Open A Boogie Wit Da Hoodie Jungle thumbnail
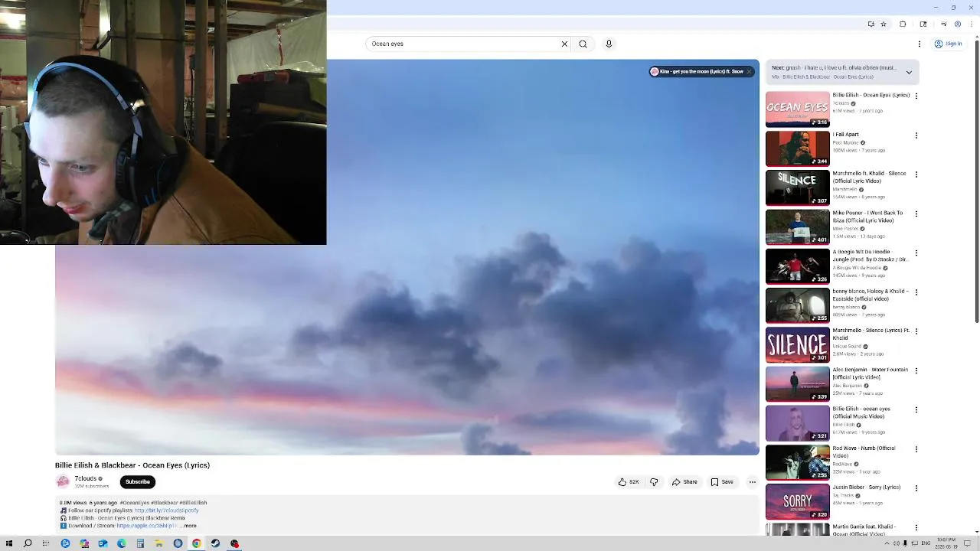 click(798, 266)
